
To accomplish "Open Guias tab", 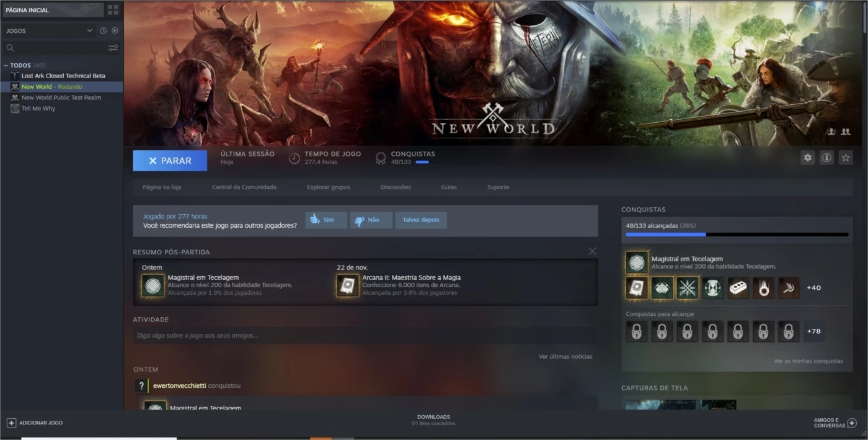I will [449, 187].
